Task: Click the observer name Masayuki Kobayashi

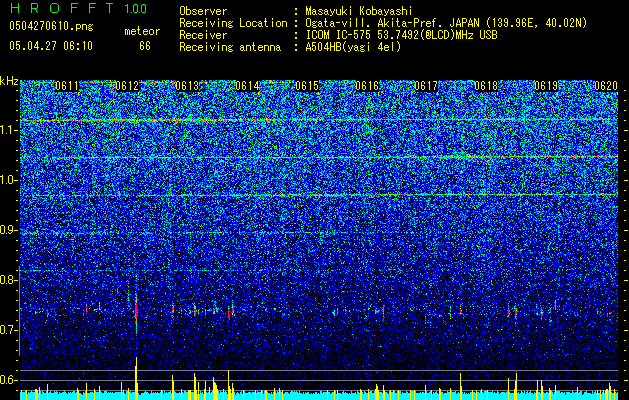Action: [x=359, y=11]
